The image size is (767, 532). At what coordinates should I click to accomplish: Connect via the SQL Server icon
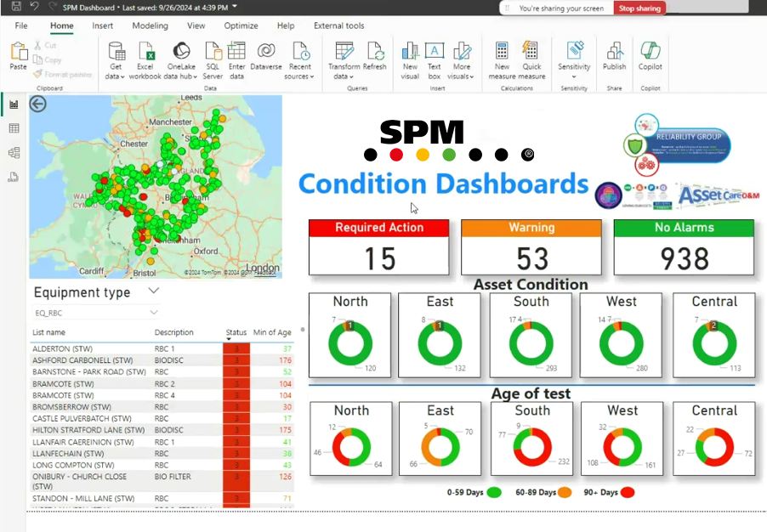(x=213, y=53)
